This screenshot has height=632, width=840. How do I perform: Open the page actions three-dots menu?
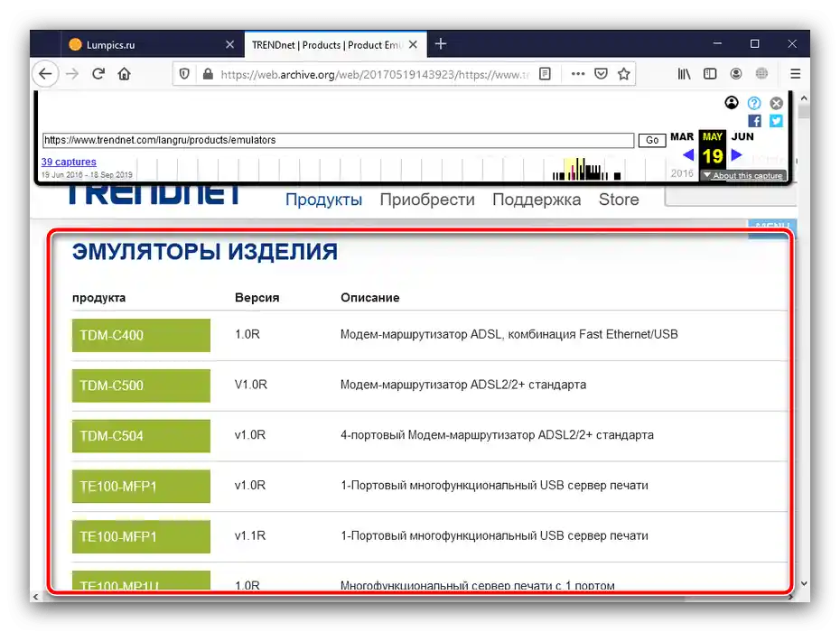578,74
